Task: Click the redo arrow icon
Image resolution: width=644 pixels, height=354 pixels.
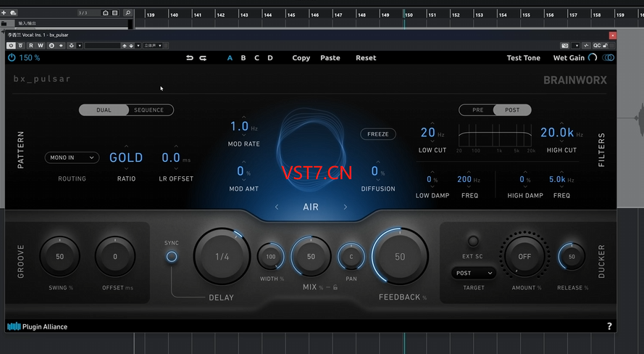Action: [203, 58]
